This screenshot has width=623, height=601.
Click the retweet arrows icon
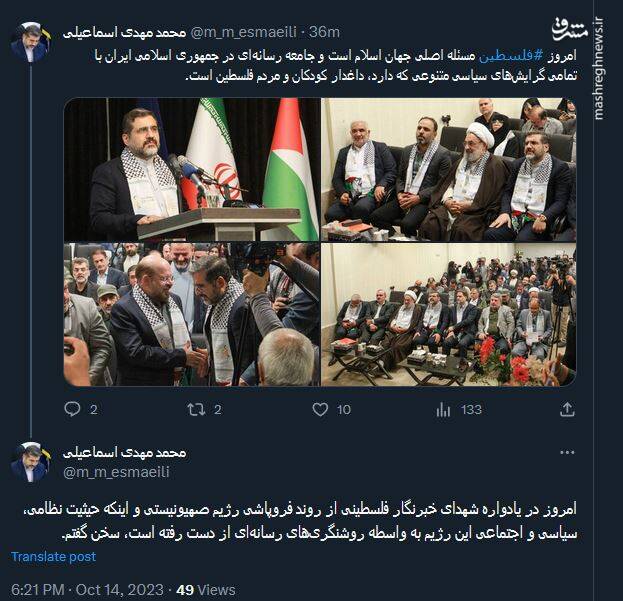coord(196,409)
